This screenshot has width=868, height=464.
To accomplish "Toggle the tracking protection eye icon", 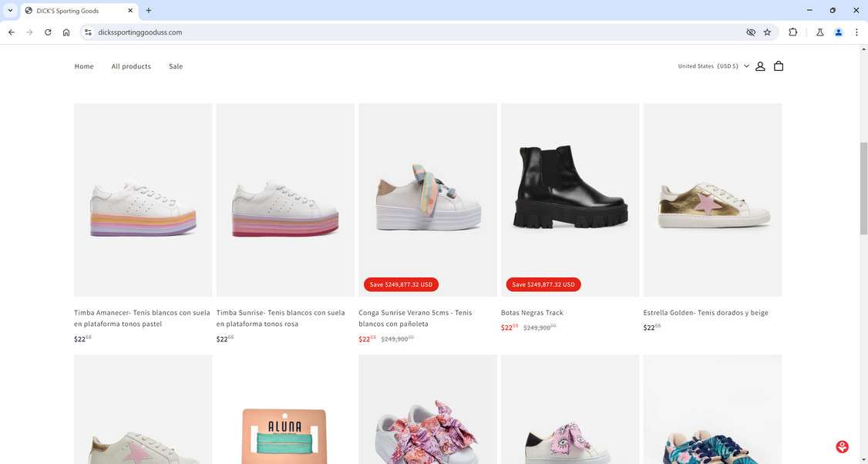I will pyautogui.click(x=750, y=32).
